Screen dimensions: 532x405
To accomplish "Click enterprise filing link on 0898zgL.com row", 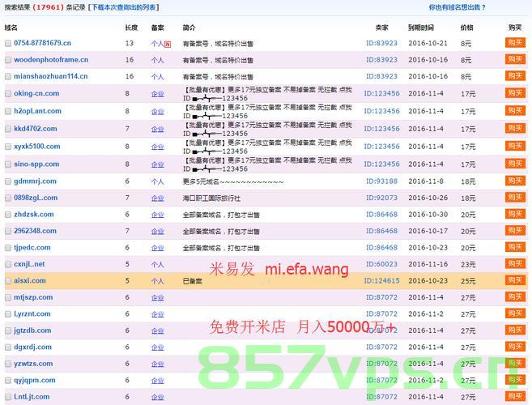I will 158,198.
